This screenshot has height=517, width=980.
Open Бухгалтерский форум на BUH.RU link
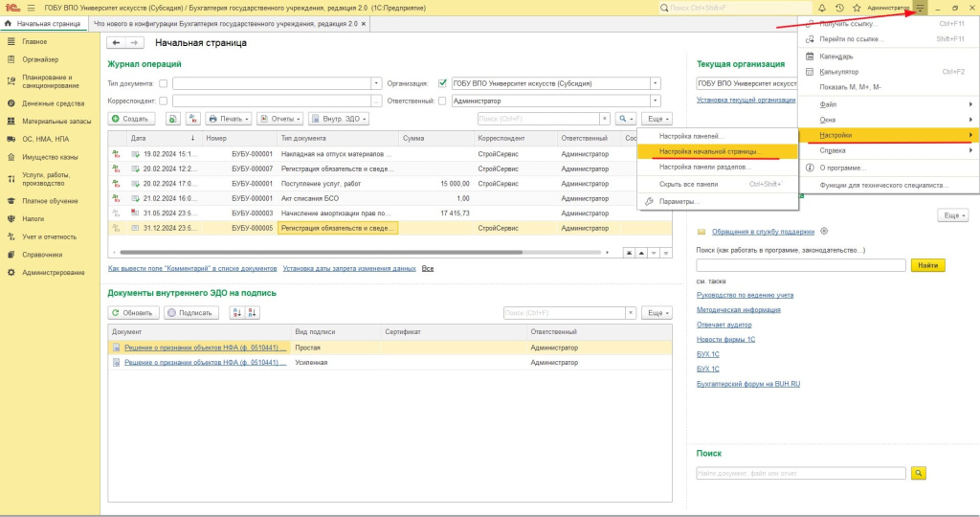(x=748, y=385)
